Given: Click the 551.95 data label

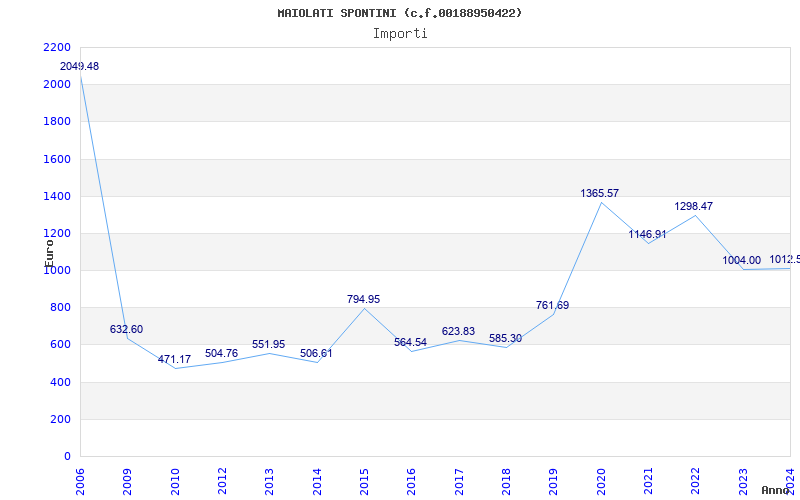Looking at the screenshot, I should [268, 344].
